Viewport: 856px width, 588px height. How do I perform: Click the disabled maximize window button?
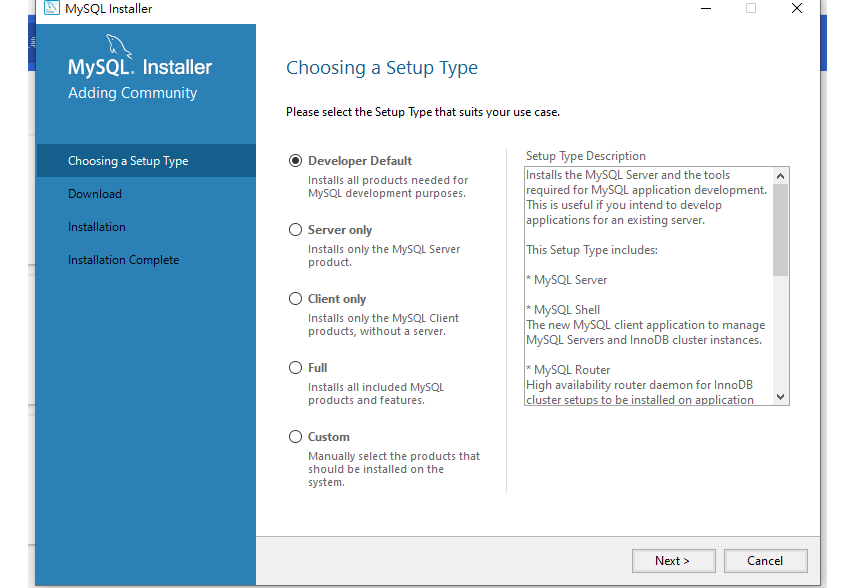point(751,8)
